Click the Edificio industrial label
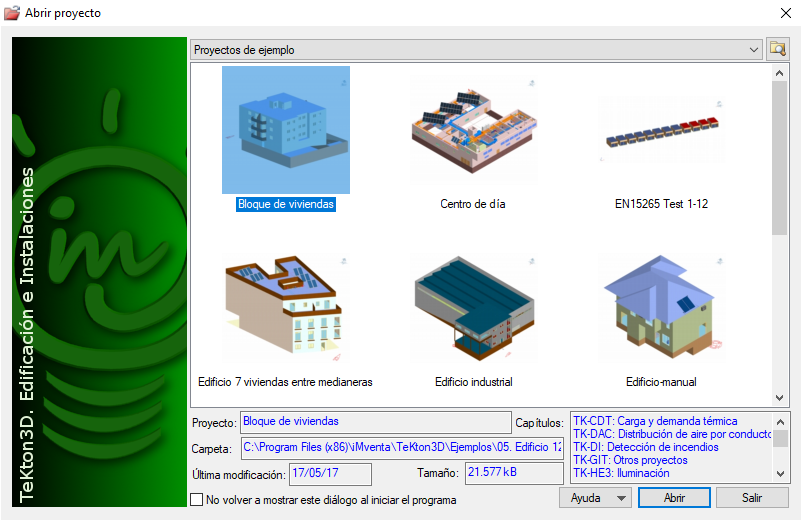This screenshot has width=802, height=521. click(474, 382)
